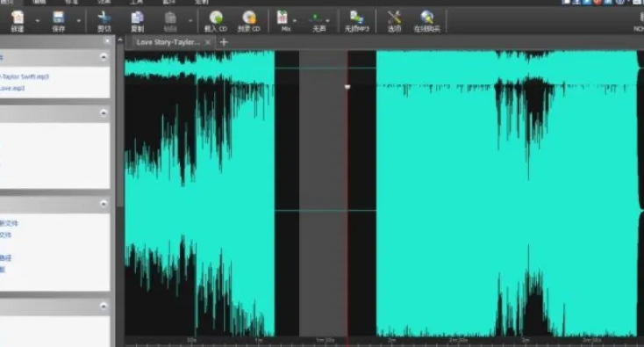The width and height of the screenshot is (644, 347).
Task: Collapse the top sidebar section with chevron
Action: [104, 57]
